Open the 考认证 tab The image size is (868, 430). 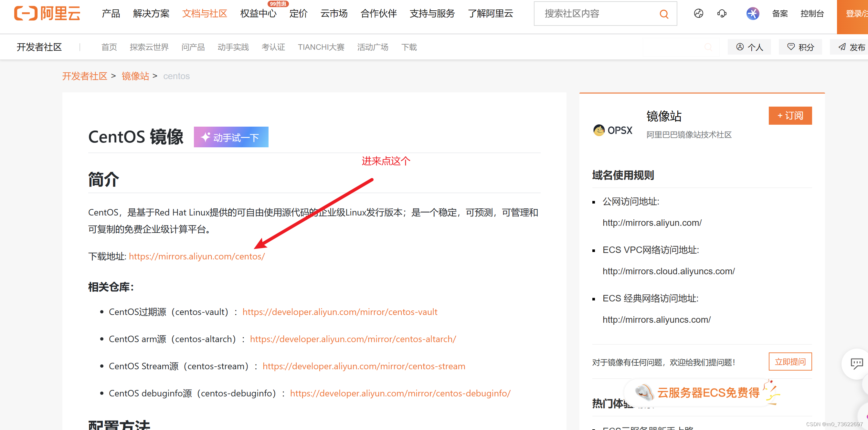273,47
